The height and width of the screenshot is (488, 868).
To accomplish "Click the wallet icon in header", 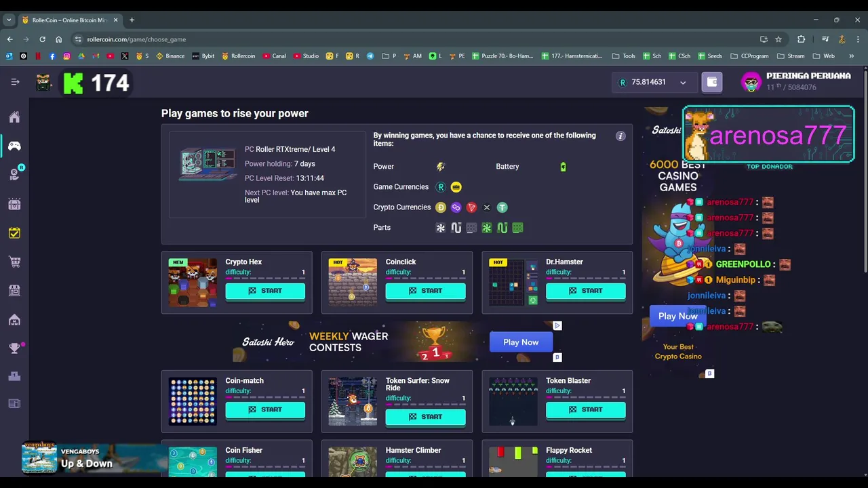I will click(x=711, y=82).
